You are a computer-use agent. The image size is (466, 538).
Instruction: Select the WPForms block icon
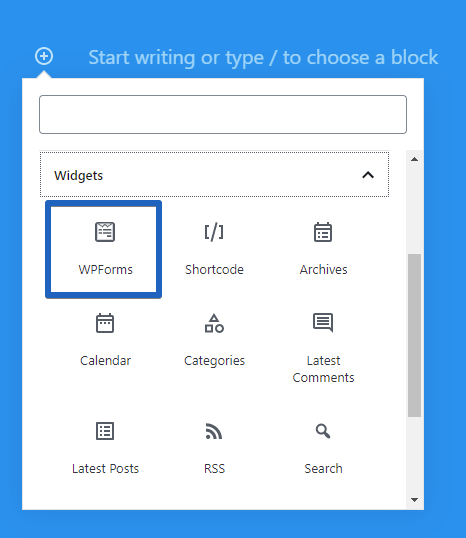coord(105,232)
